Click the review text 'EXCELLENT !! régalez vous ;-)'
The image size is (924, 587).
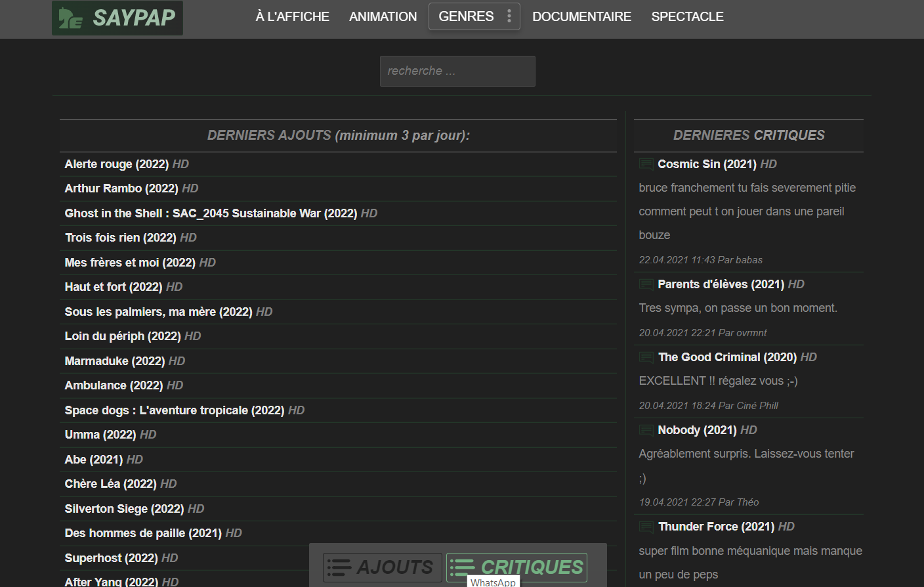[x=719, y=381]
